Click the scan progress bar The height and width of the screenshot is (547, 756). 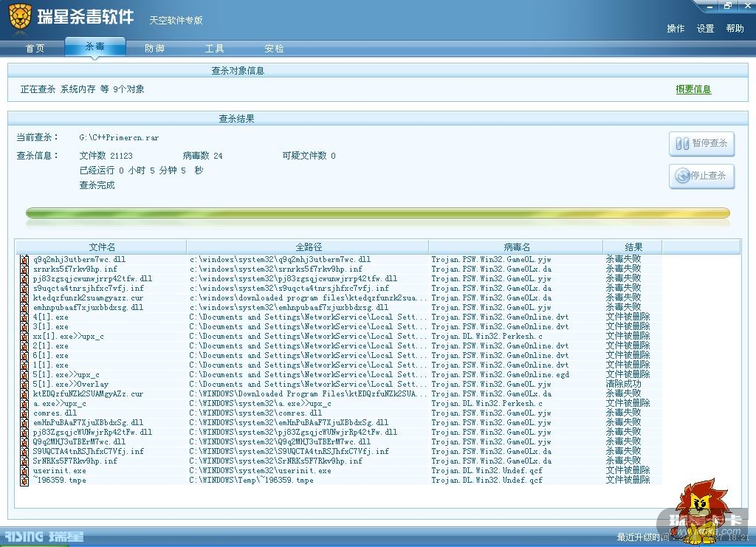377,213
